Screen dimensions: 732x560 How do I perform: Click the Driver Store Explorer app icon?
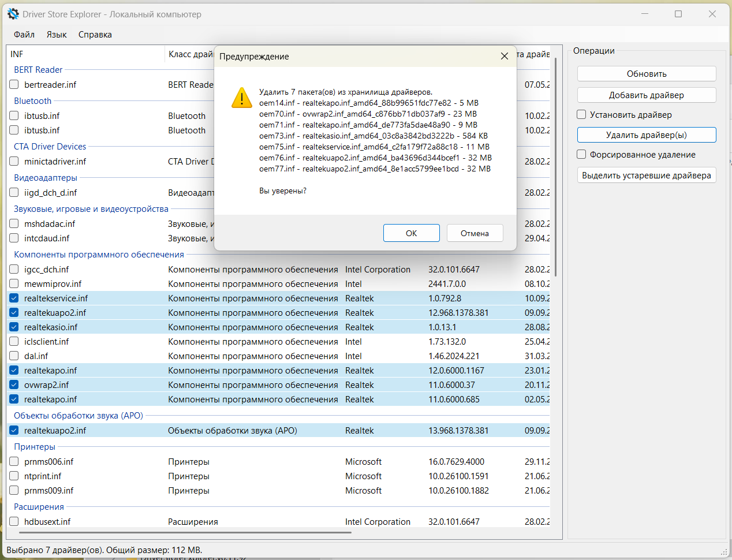tap(13, 14)
